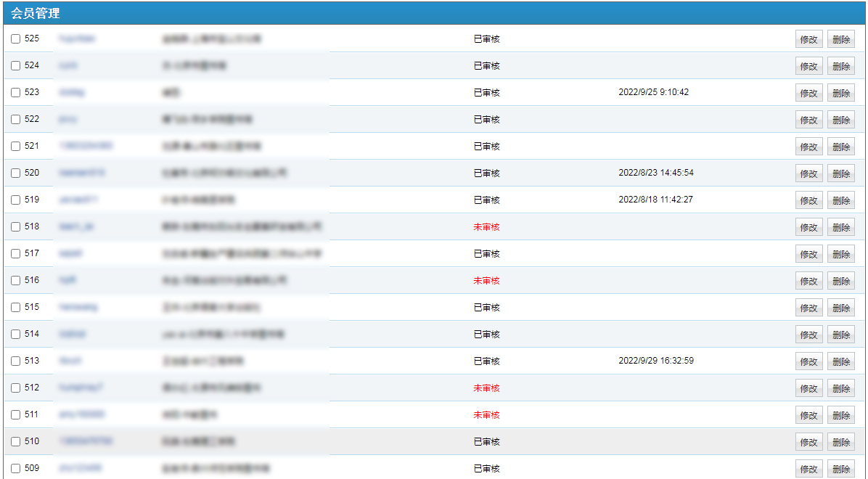The height and width of the screenshot is (479, 868).
Task: Modify member 511 with 修改 button
Action: 808,416
